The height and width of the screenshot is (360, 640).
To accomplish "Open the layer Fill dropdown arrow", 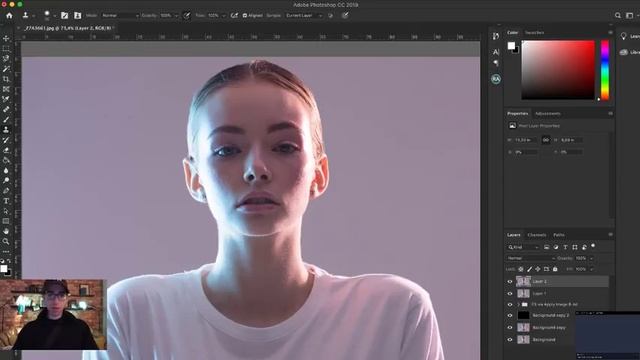I will 591,269.
